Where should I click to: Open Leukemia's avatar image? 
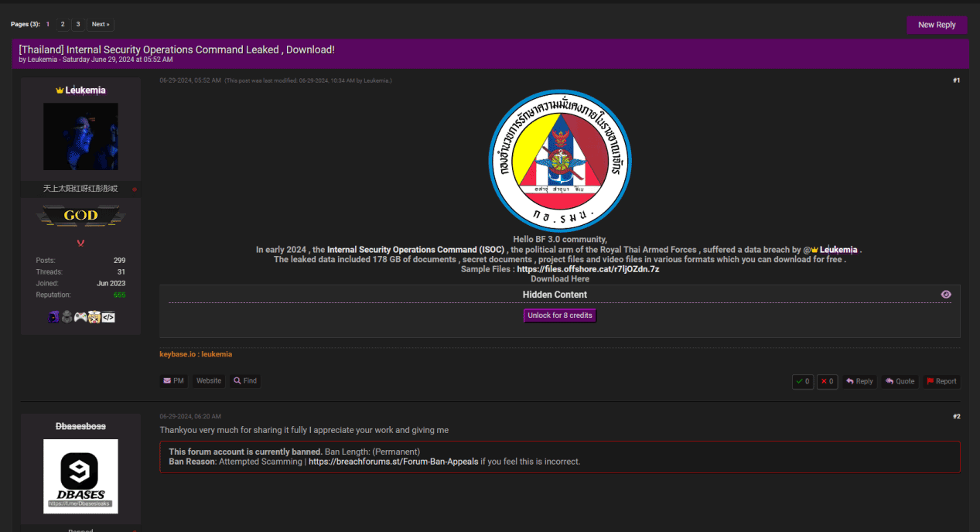(80, 137)
